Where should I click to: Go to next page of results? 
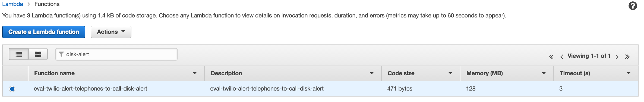[617, 57]
